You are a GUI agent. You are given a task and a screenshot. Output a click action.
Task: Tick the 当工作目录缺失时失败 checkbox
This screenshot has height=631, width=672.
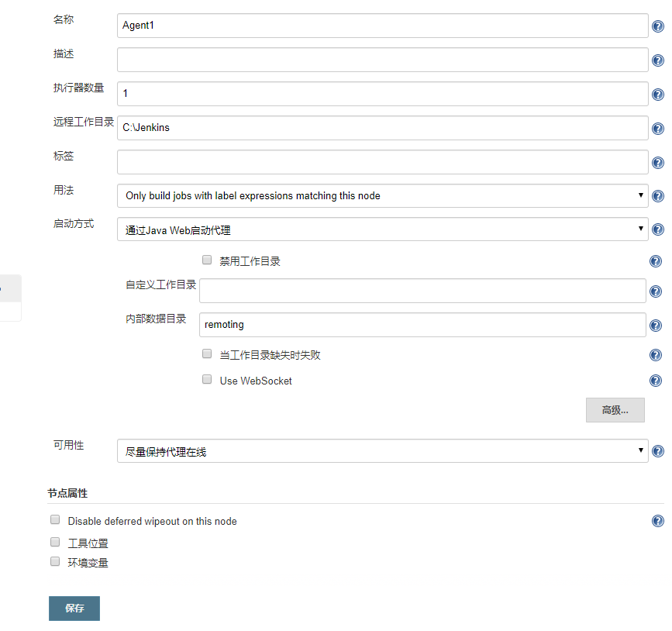tap(207, 353)
